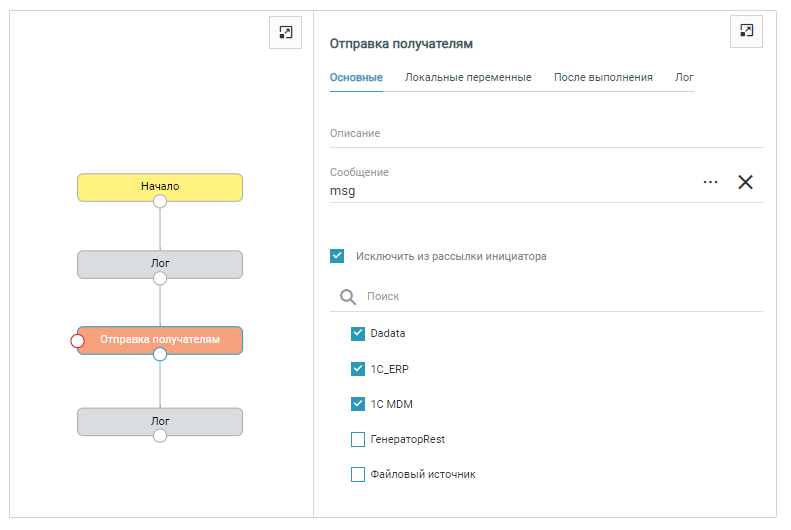Clear the msg message value
The height and width of the screenshot is (530, 791).
(x=745, y=182)
